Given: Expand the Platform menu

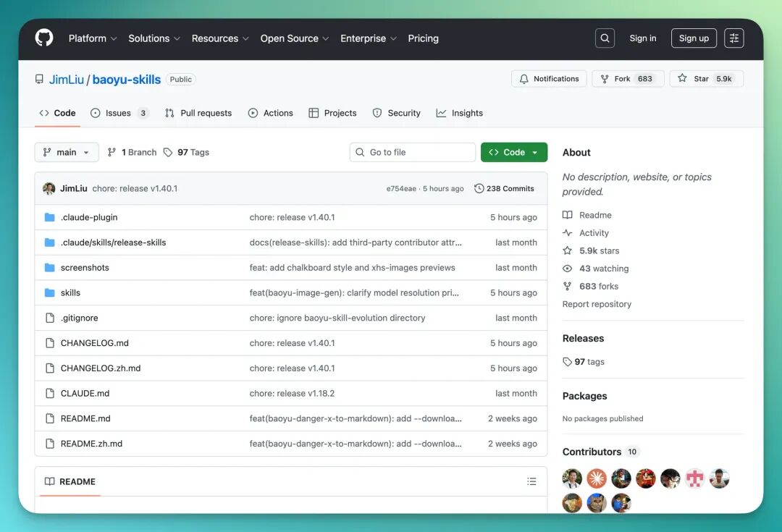Looking at the screenshot, I should point(93,38).
